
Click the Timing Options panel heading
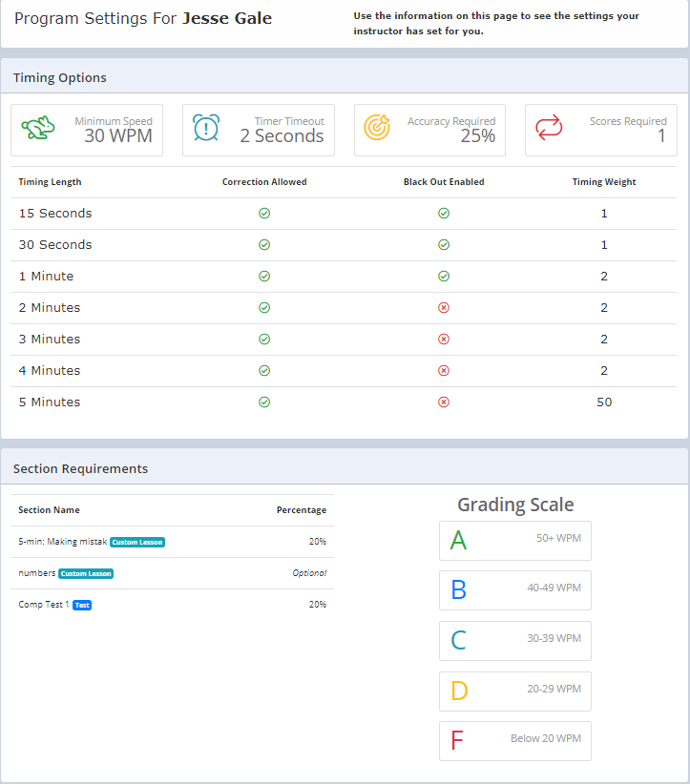pos(59,78)
